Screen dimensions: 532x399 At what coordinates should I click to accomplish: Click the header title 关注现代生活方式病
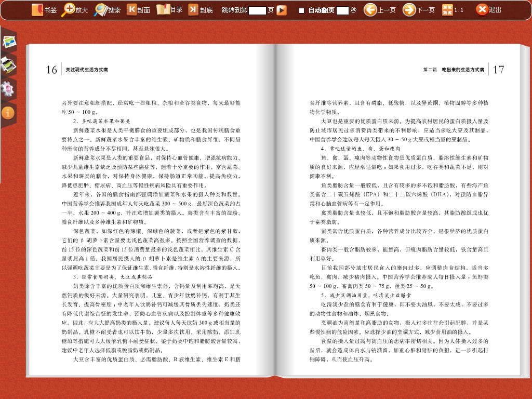coord(87,70)
